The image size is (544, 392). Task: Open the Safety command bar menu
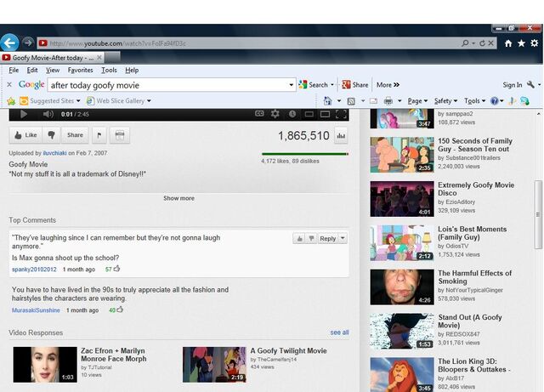tap(445, 101)
